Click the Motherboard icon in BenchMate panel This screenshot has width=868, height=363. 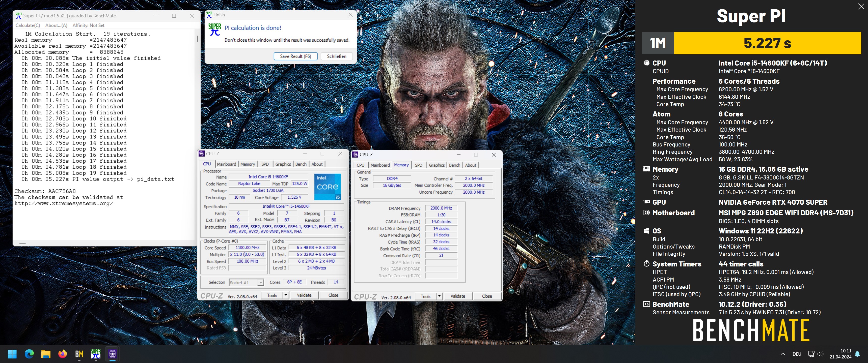646,213
